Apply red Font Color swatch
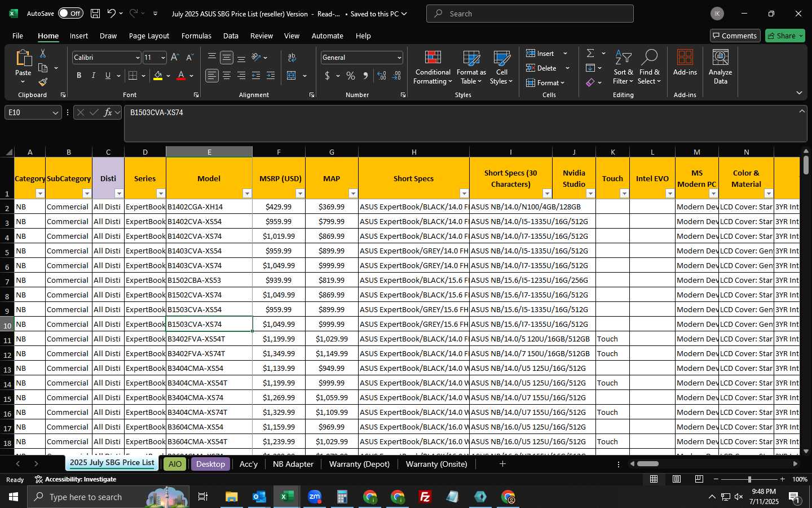This screenshot has width=812, height=508. point(181,76)
